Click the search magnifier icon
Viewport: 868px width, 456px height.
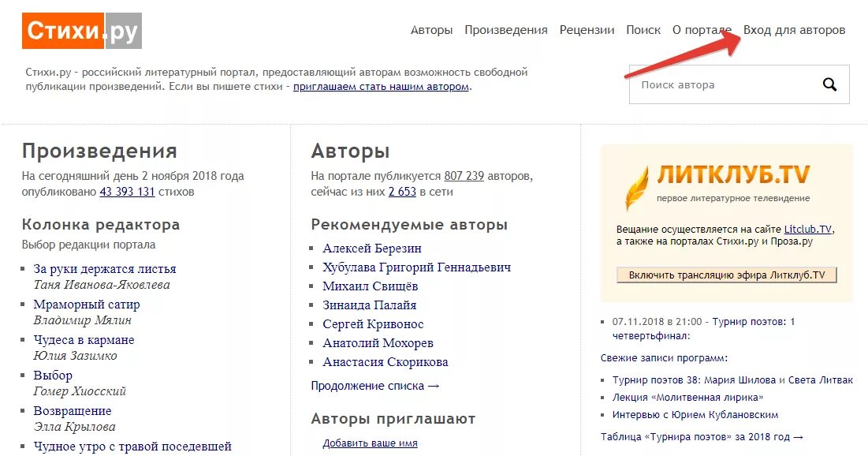[829, 84]
